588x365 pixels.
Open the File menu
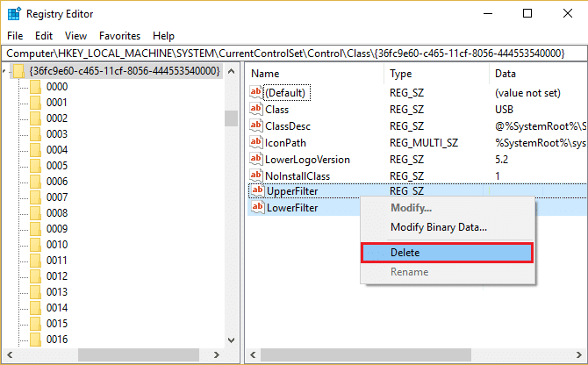tap(15, 36)
